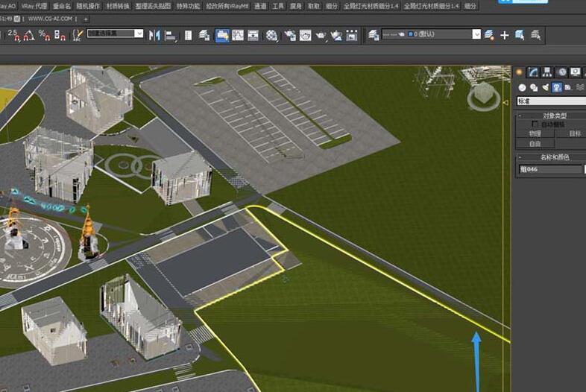Screen dimensions: 586x392
Task: Toggle the percent snap icon
Action: pyautogui.click(x=43, y=35)
